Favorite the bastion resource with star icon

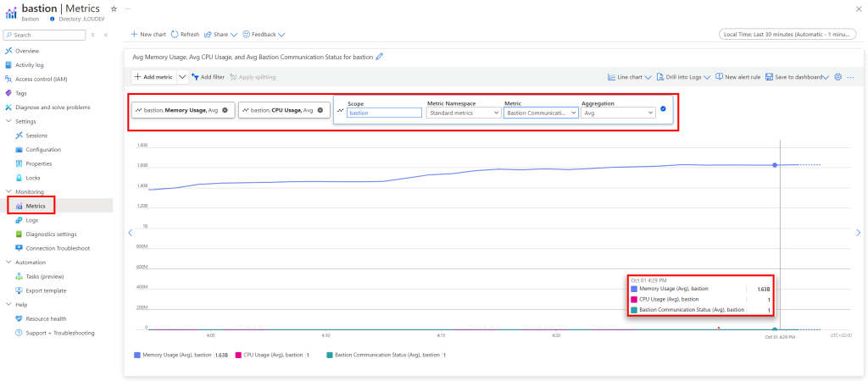114,8
